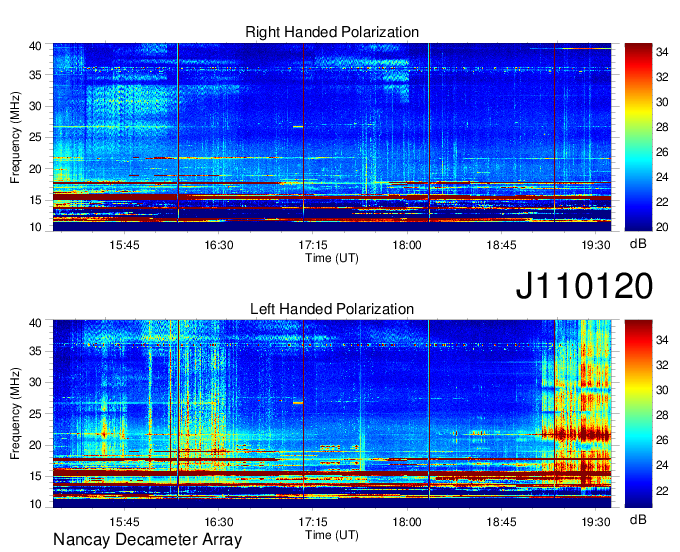Click the "35" frequency tick of right-handed plot
This screenshot has width=680, height=552.
pyautogui.click(x=35, y=75)
